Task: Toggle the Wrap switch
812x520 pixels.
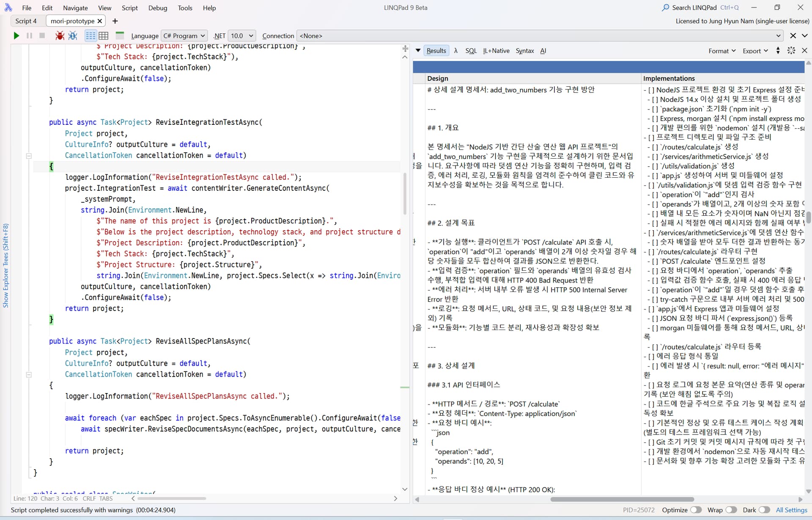Action: 731,510
